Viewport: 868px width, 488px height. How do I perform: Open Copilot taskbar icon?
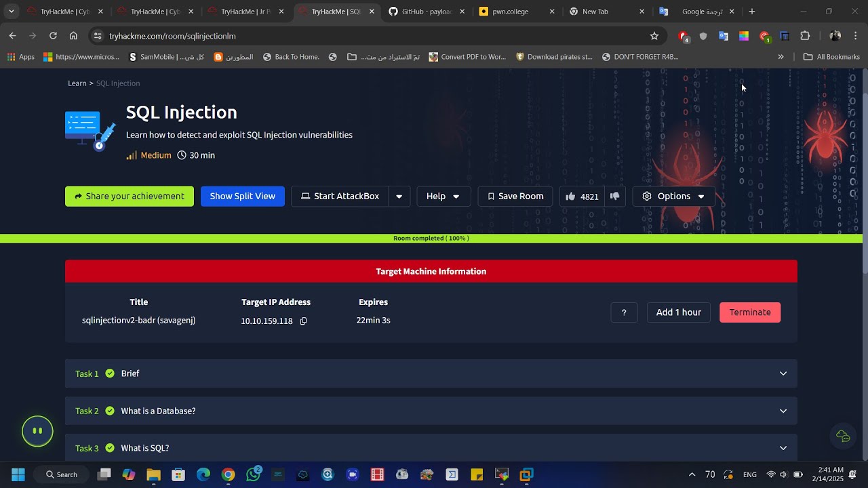tap(128, 474)
